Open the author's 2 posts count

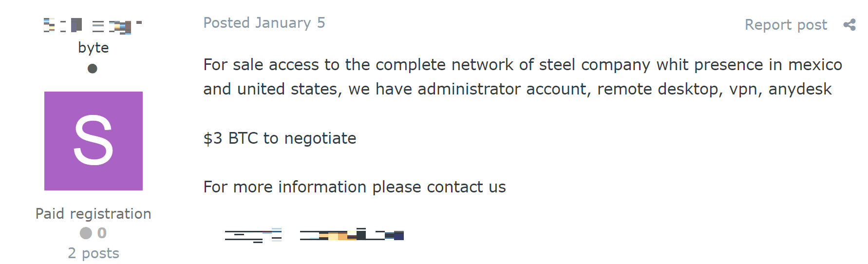coord(94,253)
